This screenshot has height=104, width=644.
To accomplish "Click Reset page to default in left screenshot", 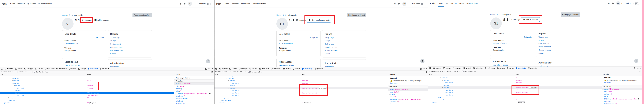I will pos(142,15).
